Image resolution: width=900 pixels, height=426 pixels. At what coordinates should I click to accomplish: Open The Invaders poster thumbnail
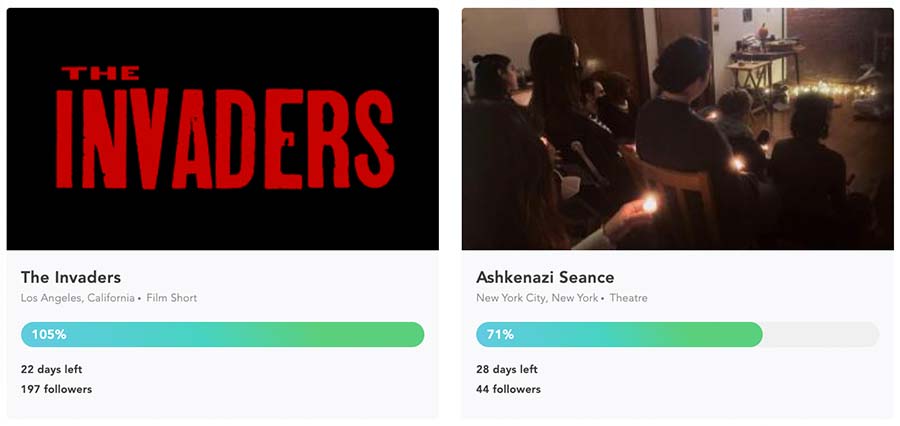(x=223, y=129)
